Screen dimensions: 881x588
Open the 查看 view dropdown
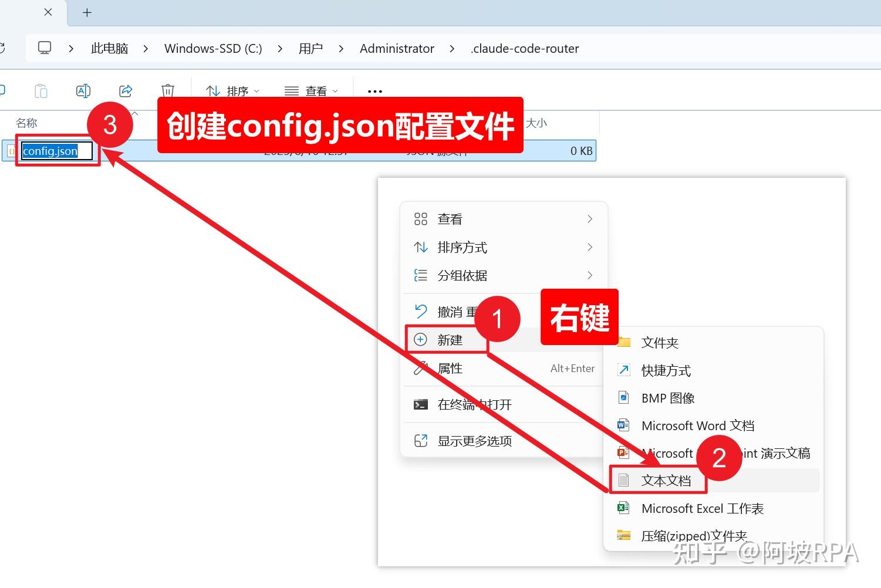311,91
